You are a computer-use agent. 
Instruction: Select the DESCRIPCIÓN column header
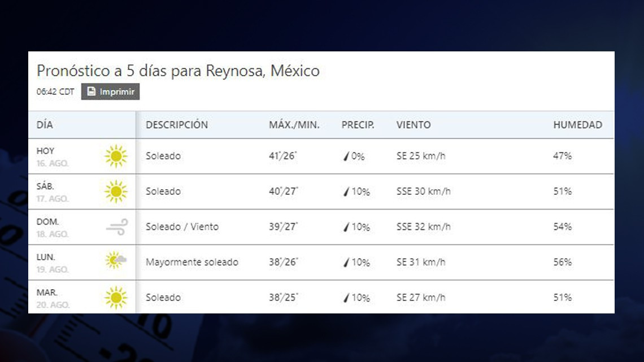[x=177, y=125]
